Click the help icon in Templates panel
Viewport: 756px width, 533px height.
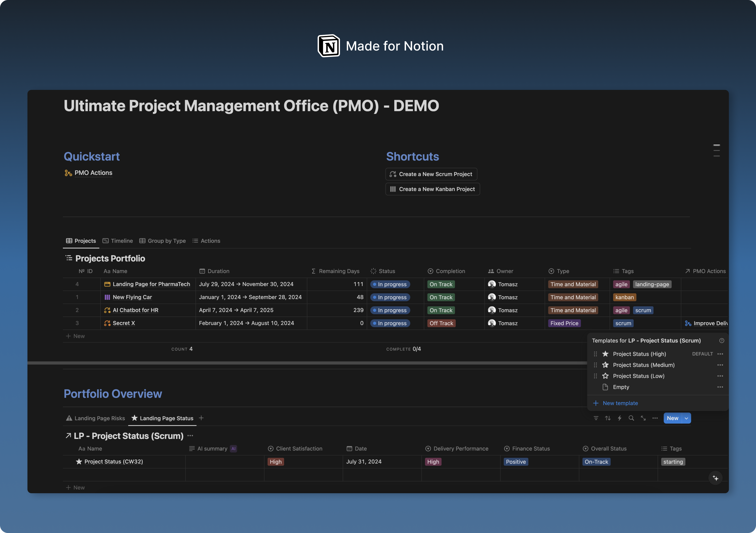pyautogui.click(x=721, y=341)
